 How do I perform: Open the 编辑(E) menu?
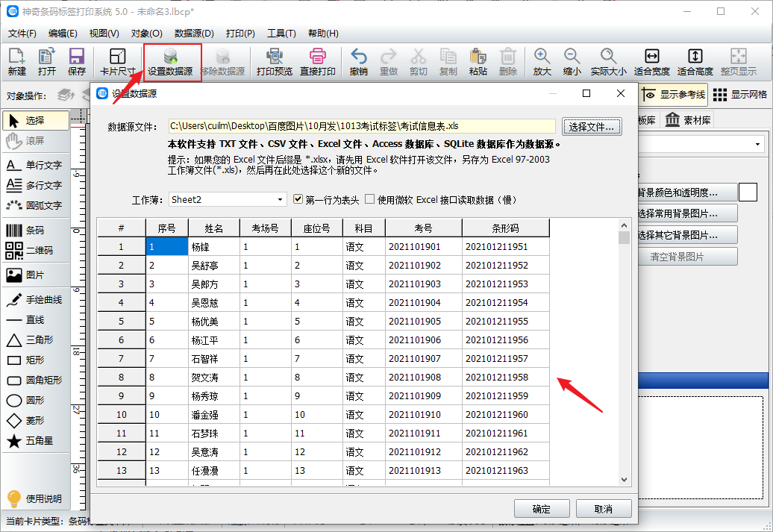63,34
